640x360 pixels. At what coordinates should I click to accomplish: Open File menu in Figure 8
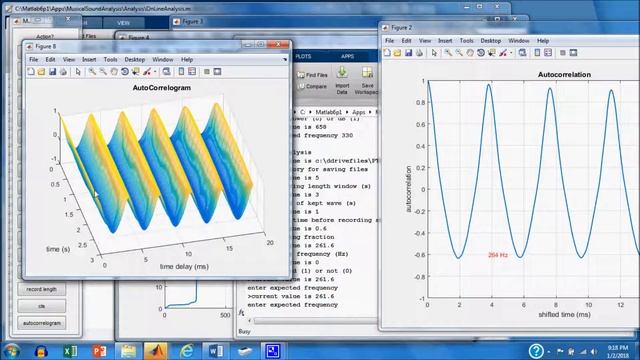[x=33, y=60]
